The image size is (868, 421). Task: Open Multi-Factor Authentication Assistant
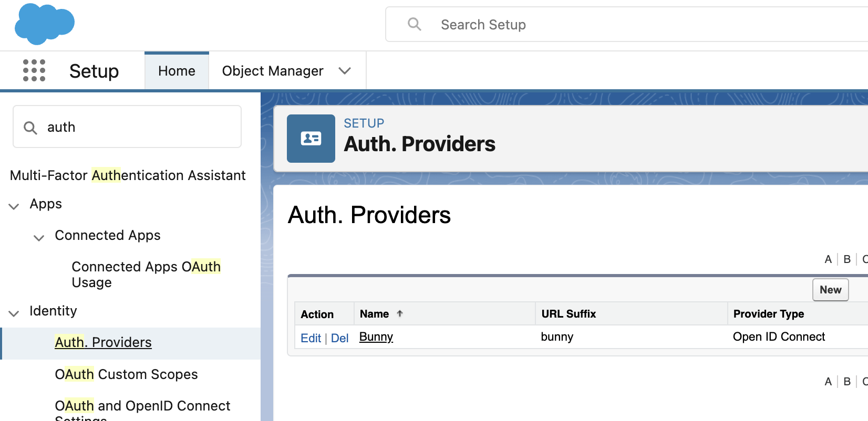click(x=128, y=175)
